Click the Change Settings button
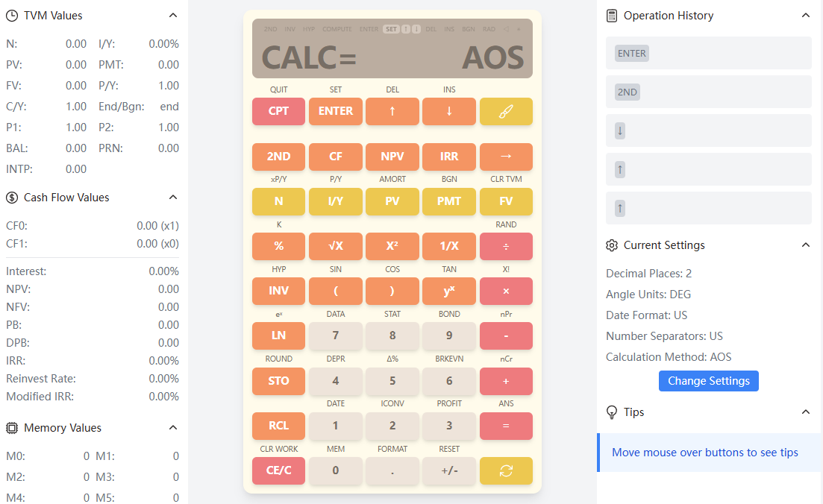The width and height of the screenshot is (823, 504). click(708, 381)
